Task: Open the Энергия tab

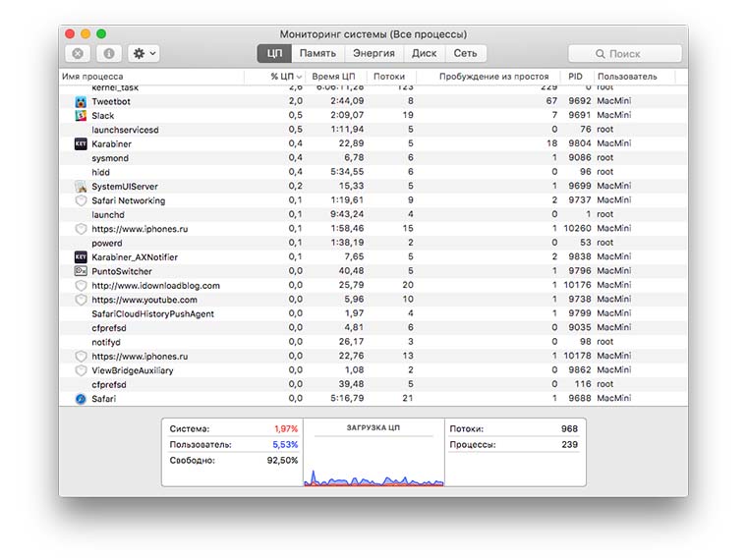Action: click(373, 54)
